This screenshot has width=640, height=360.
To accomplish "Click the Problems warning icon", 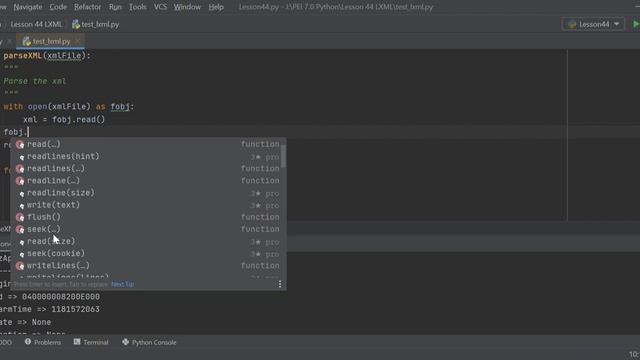I will pos(28,342).
